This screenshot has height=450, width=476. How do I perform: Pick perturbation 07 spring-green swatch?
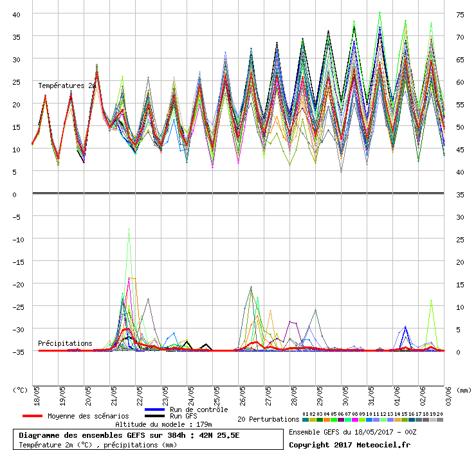tap(348, 420)
